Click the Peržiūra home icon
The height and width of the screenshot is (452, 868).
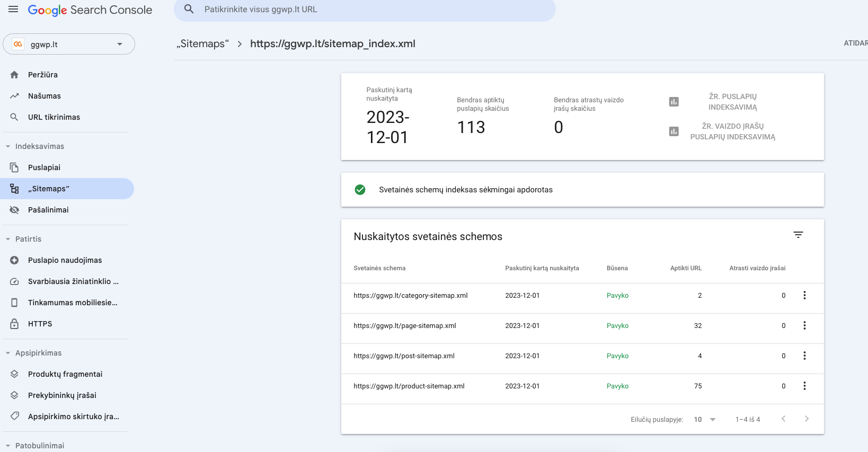coord(14,75)
